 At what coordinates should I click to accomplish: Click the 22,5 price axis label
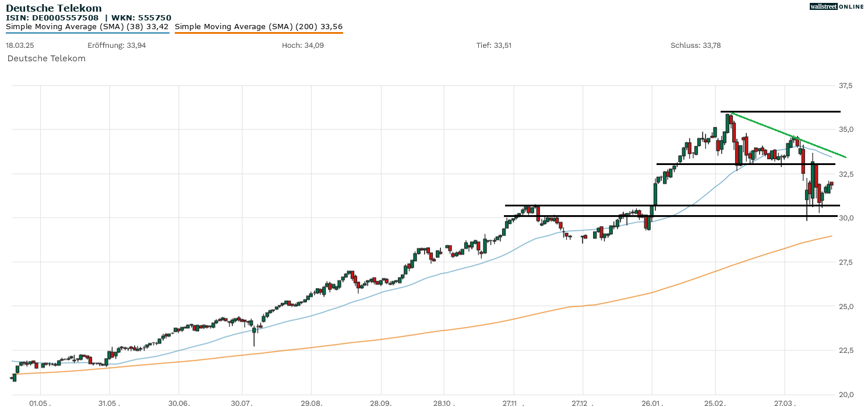click(x=845, y=350)
